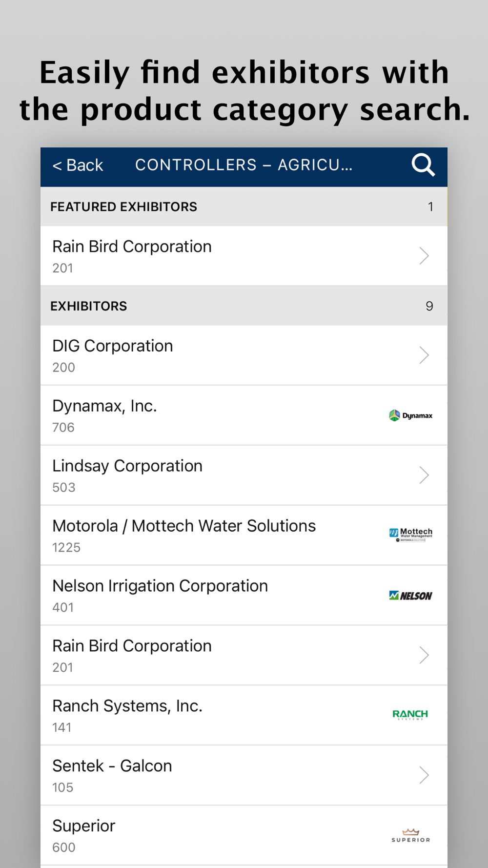The image size is (488, 868).
Task: Tap the Featured Exhibitors section header
Action: click(x=124, y=207)
